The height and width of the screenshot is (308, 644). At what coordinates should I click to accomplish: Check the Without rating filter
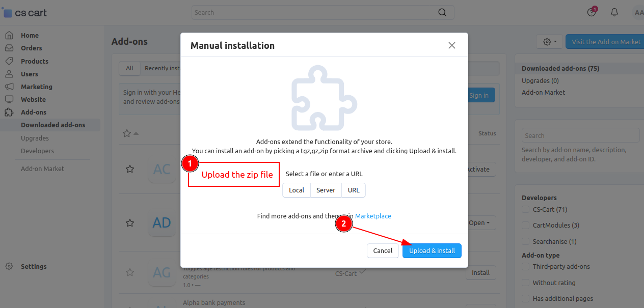point(525,283)
